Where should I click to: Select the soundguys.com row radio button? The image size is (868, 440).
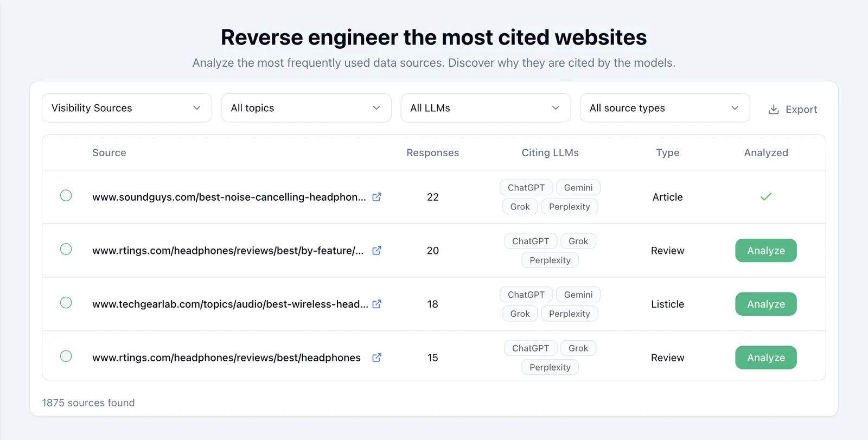click(x=66, y=195)
